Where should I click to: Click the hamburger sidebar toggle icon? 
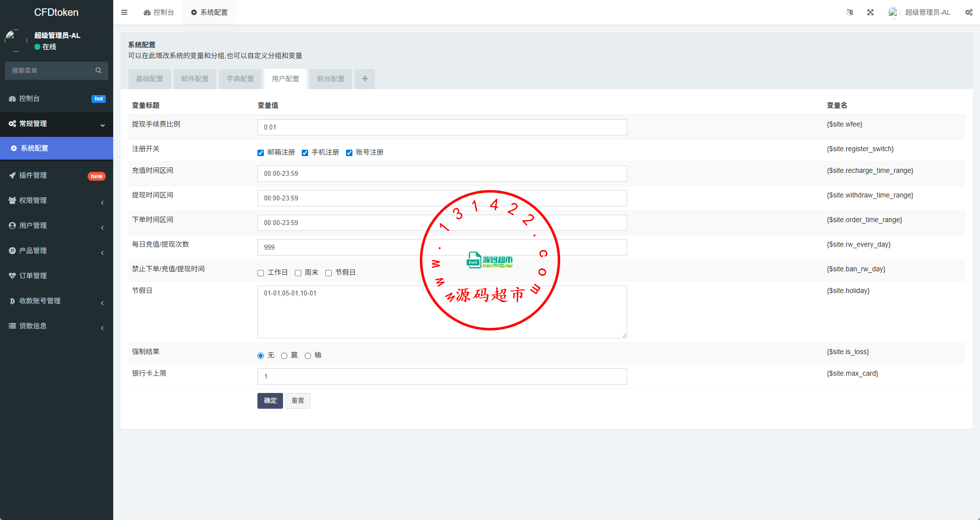(x=124, y=12)
